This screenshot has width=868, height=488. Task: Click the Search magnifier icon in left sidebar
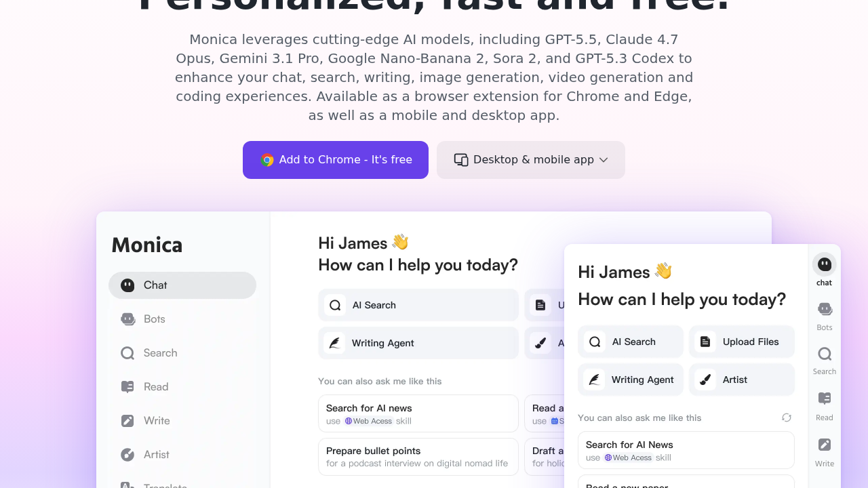(x=127, y=353)
